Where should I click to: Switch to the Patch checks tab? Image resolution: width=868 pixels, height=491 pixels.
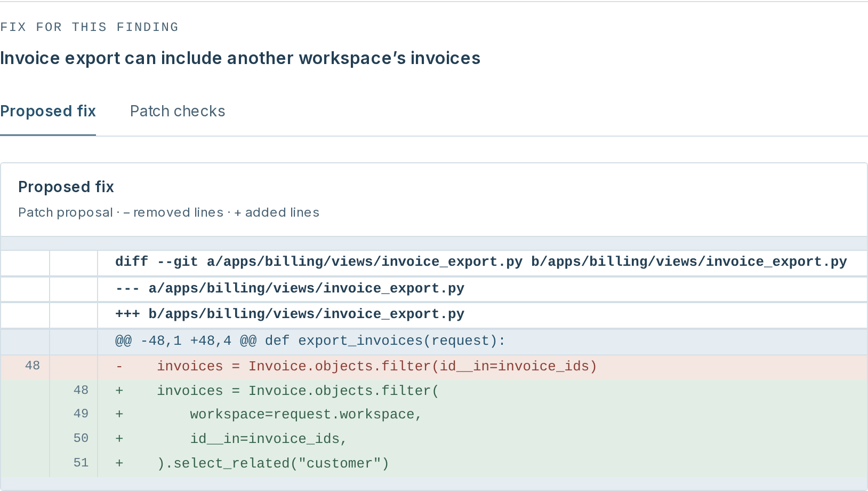[178, 111]
